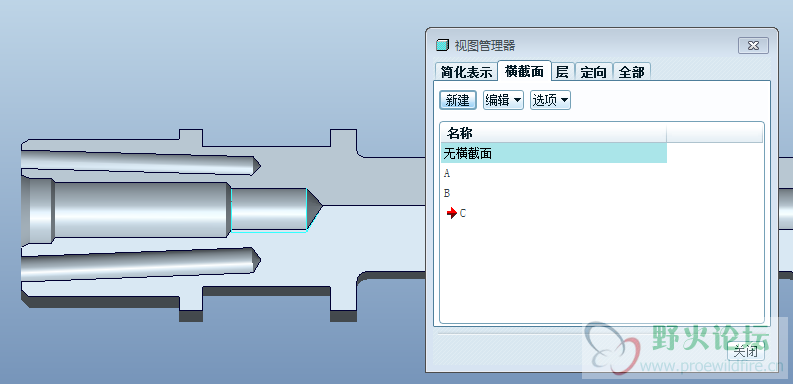Open the 全部 tab
Screen dimensions: 793x384
(x=632, y=72)
